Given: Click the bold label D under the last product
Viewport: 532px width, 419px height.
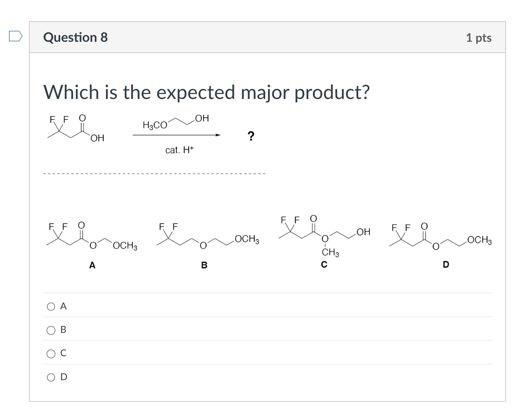Looking at the screenshot, I should click(x=446, y=265).
